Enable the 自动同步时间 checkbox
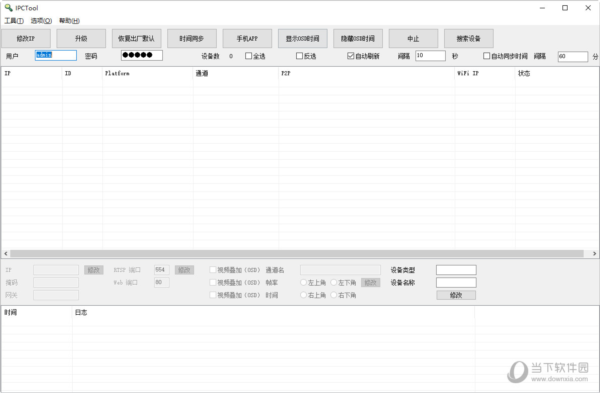This screenshot has height=393, width=600. [486, 56]
